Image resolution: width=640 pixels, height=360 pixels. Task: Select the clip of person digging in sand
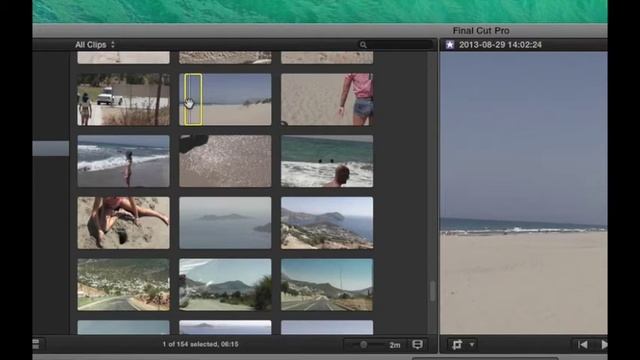[x=123, y=223]
